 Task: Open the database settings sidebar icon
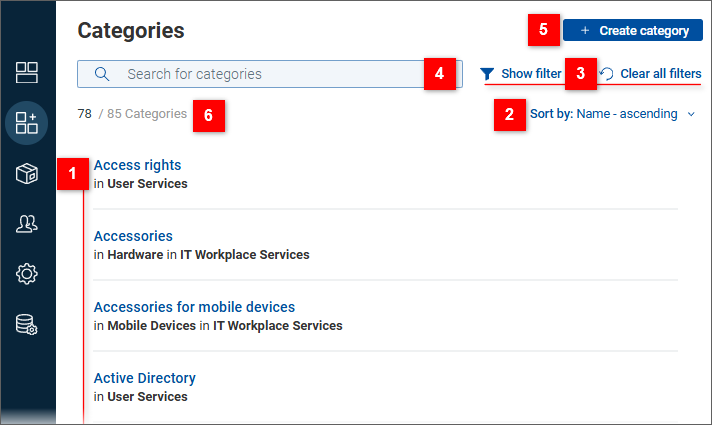(27, 324)
